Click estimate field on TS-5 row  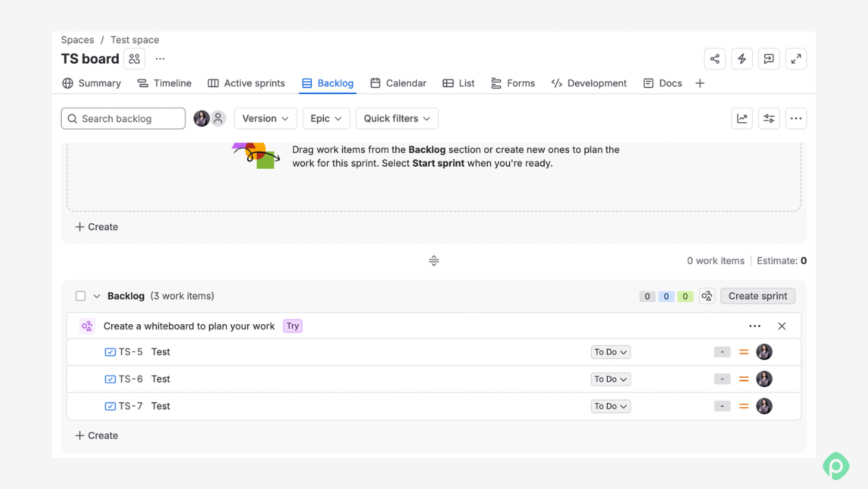point(722,352)
